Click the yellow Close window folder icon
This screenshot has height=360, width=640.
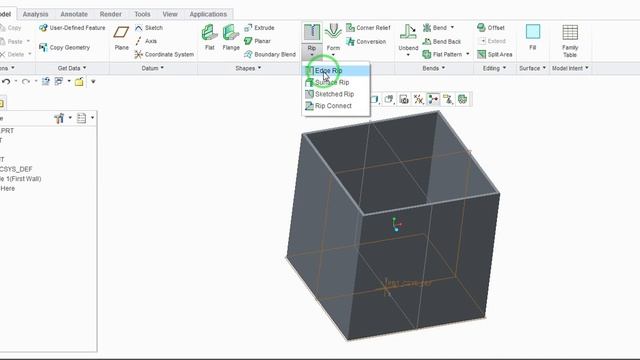click(x=79, y=82)
